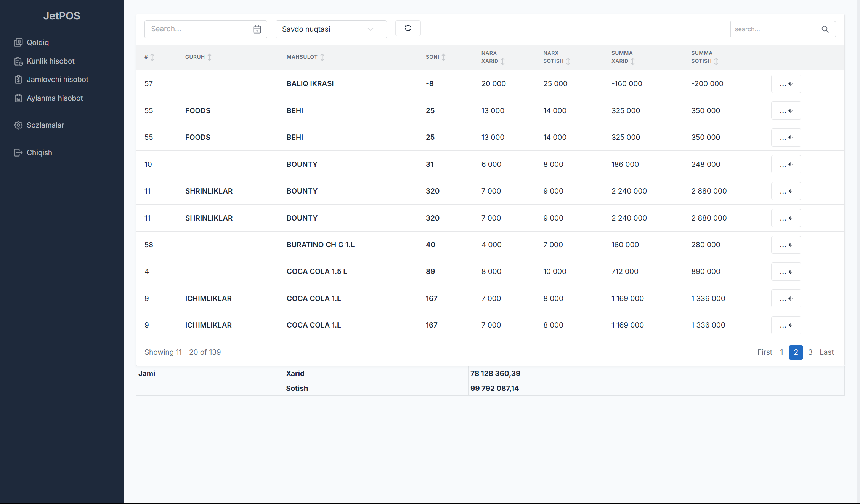Click the -160 000 summa xarid value
The width and height of the screenshot is (860, 504).
627,83
